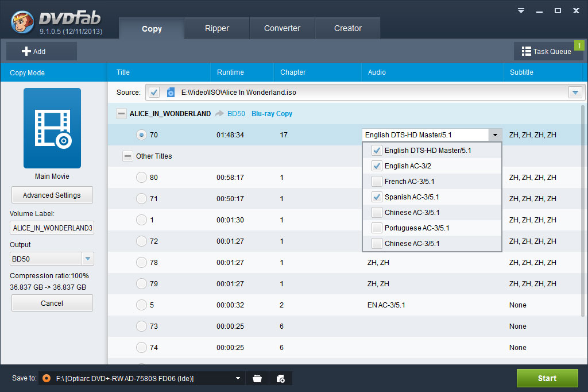Switch to the Converter tab
588x392 pixels.
282,28
